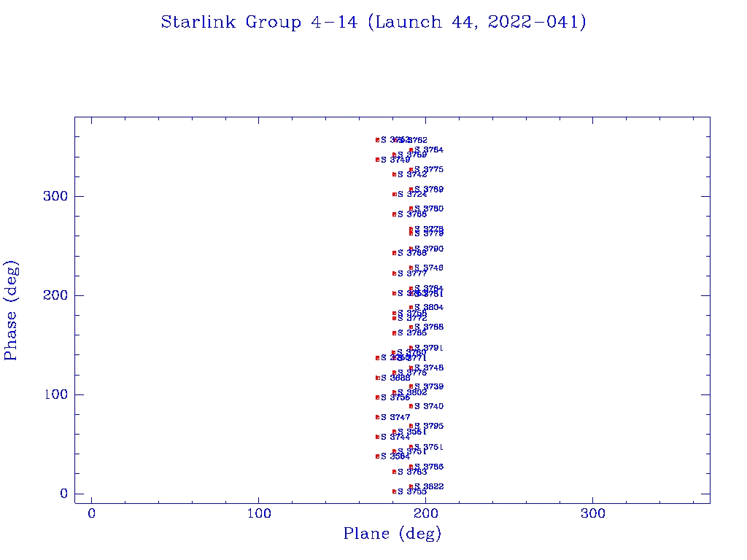Click the red marker beside S 3804
Image resolution: width=747 pixels, height=560 pixels.
point(411,308)
